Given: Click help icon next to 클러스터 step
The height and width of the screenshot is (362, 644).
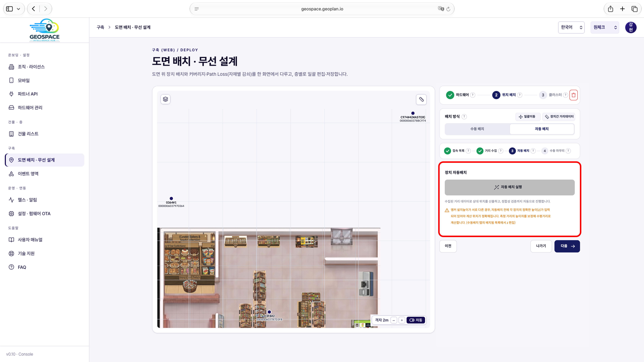Looking at the screenshot, I should (x=566, y=95).
